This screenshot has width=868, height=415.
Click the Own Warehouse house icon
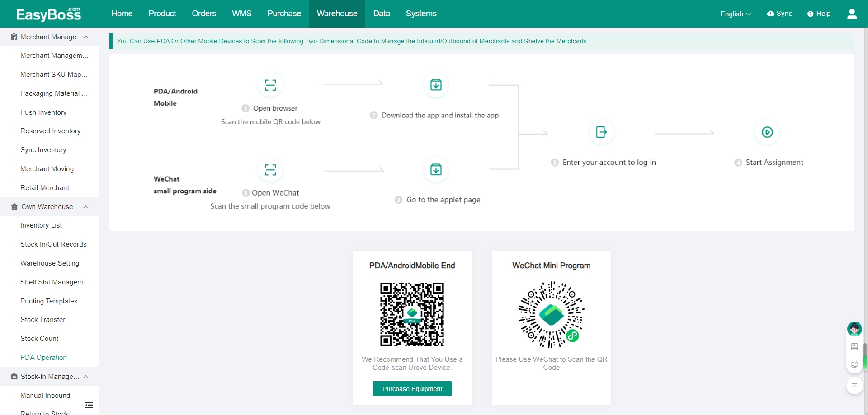click(x=14, y=206)
